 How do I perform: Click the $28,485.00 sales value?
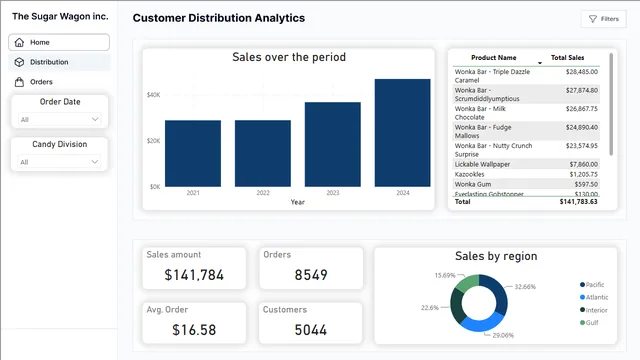point(582,72)
